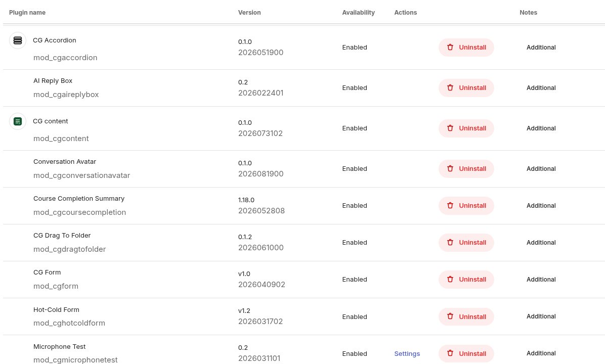Click the Plugin name column header
The image size is (605, 364).
(27, 12)
